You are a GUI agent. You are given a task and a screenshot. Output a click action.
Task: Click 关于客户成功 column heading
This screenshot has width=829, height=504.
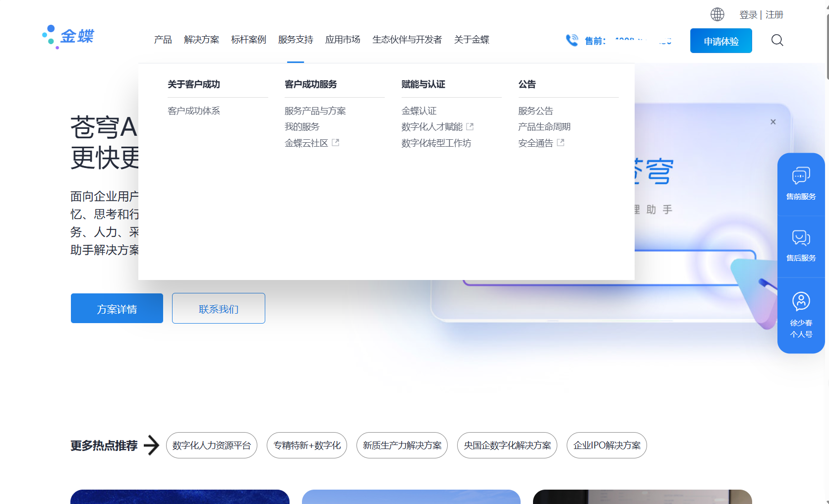point(194,84)
